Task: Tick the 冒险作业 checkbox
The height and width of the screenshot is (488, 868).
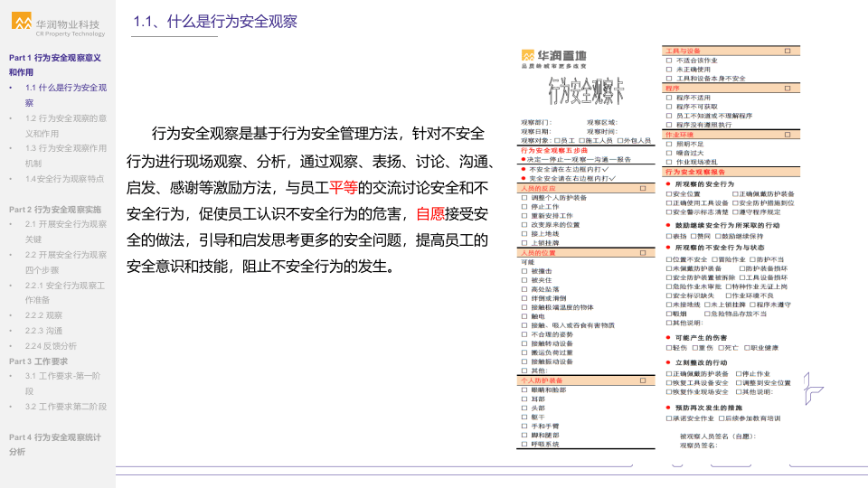Action: 714,259
